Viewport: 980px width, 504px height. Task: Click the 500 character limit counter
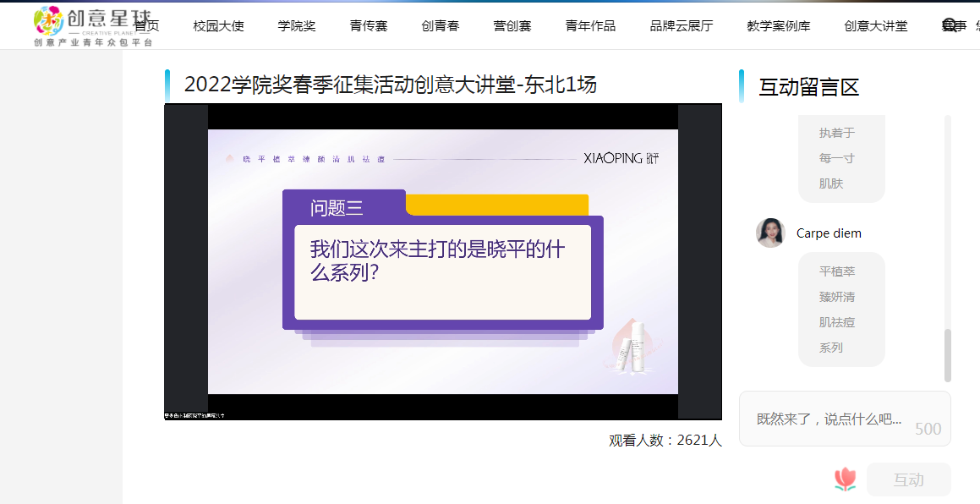928,429
